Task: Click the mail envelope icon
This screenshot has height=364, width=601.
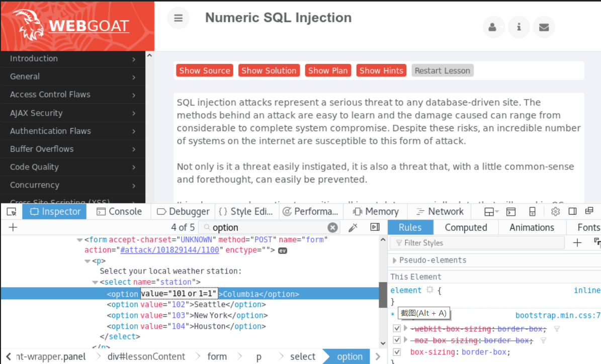Action: pyautogui.click(x=544, y=27)
